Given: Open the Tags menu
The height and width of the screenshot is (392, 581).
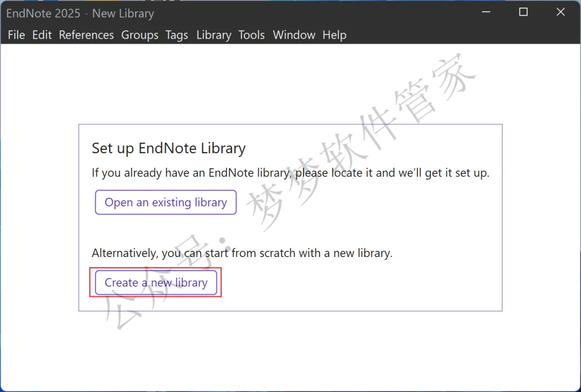Looking at the screenshot, I should [177, 35].
